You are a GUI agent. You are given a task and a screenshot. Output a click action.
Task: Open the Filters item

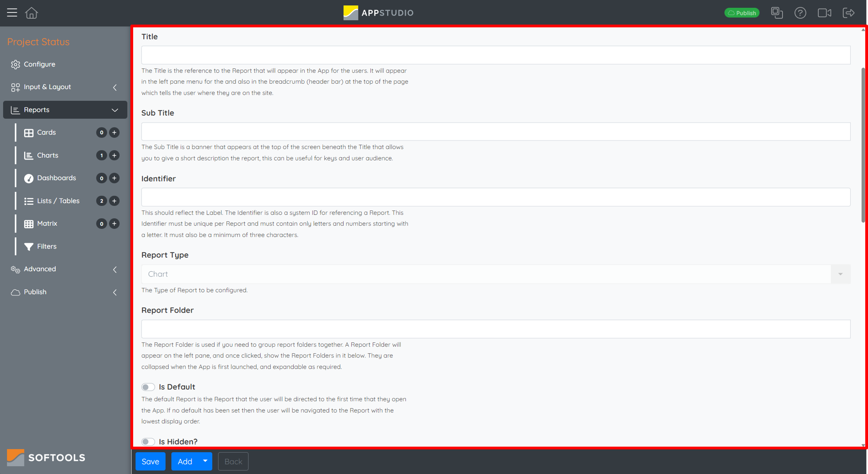(x=46, y=246)
